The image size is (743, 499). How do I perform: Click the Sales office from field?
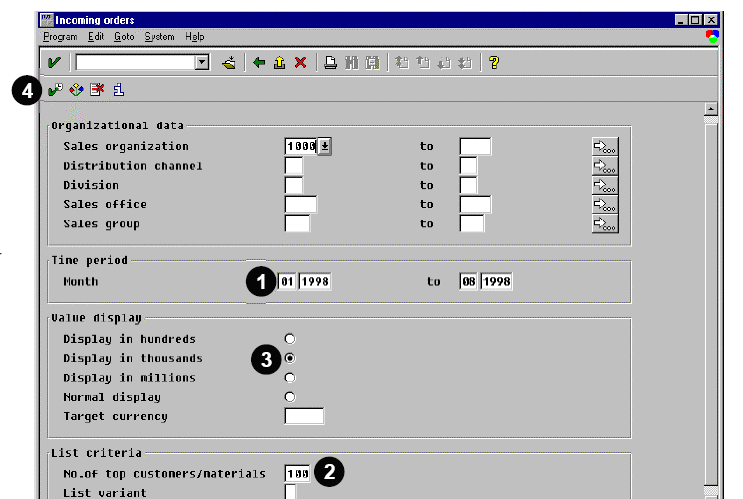(300, 204)
